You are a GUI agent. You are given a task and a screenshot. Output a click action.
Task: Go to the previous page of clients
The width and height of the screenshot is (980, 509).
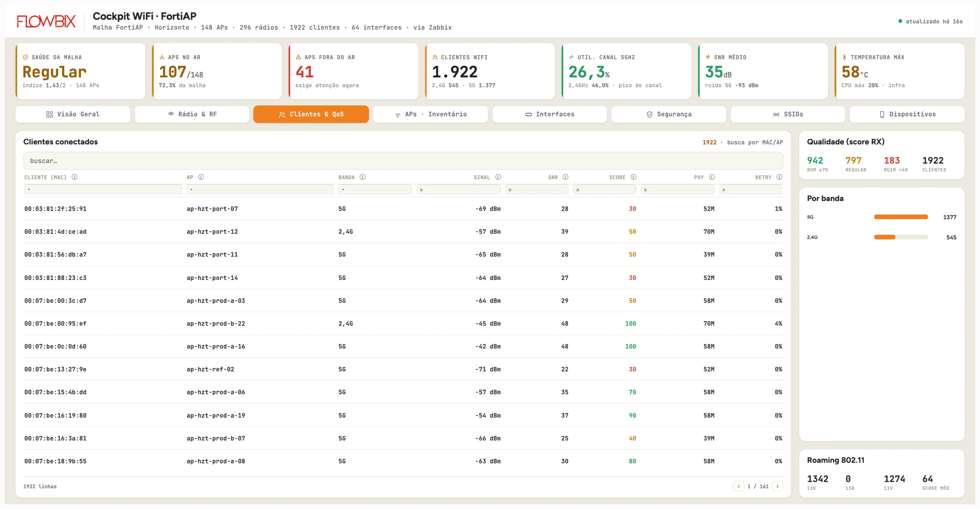click(x=738, y=486)
